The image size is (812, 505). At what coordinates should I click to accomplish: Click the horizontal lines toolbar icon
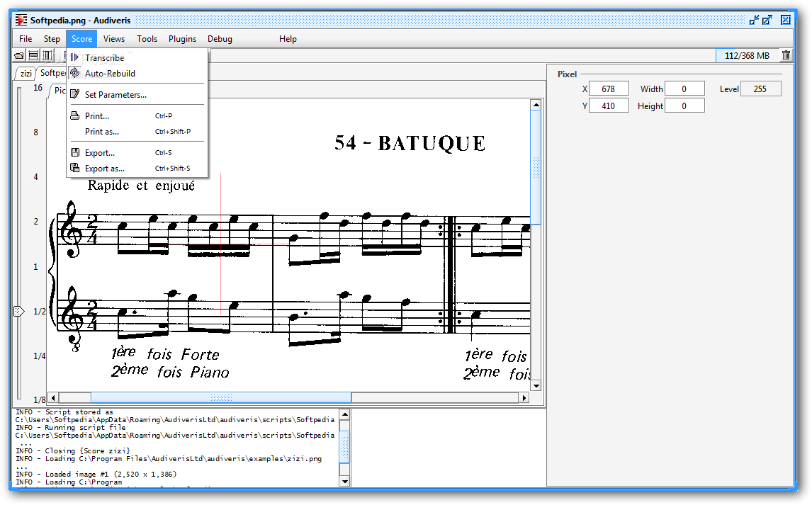coord(33,55)
